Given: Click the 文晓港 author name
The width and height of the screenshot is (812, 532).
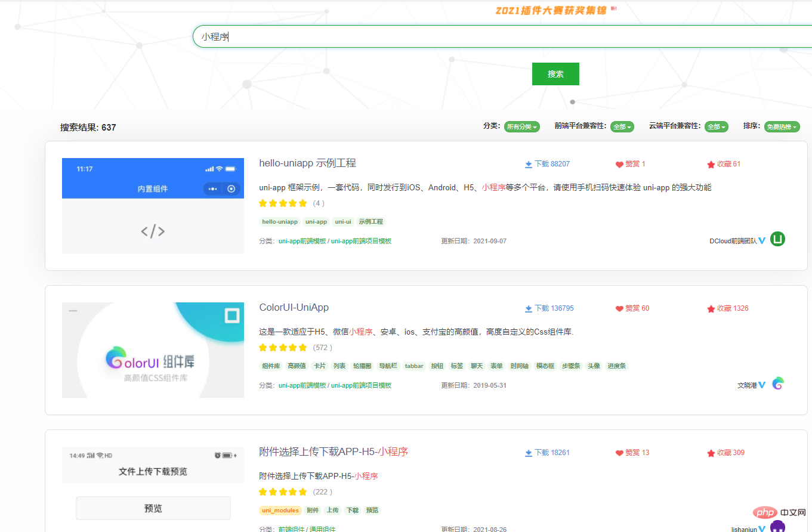Looking at the screenshot, I should coord(747,386).
